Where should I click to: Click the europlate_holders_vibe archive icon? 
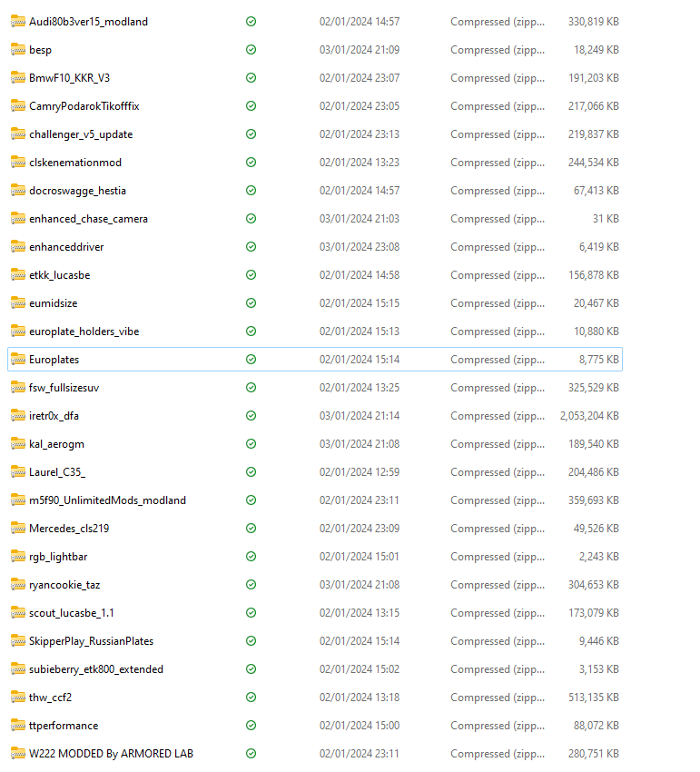point(18,331)
